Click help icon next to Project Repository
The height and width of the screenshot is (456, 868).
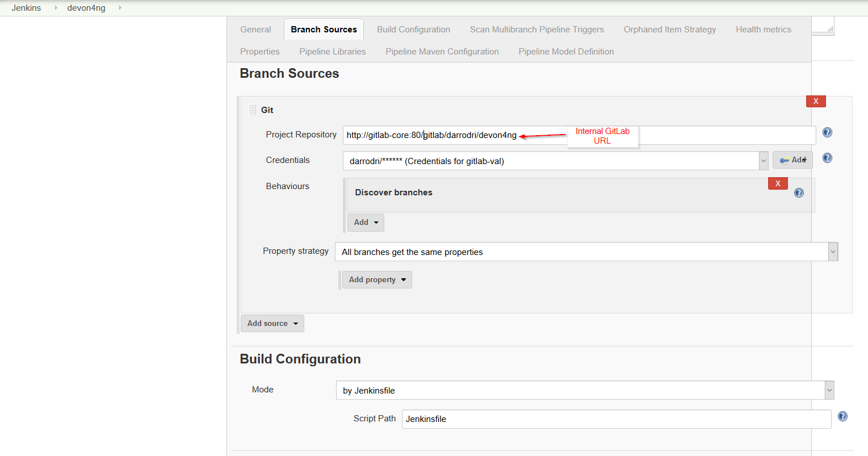point(827,132)
